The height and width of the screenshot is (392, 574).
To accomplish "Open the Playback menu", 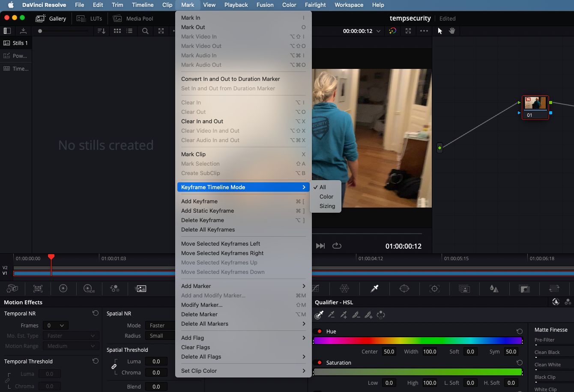I will tap(236, 5).
